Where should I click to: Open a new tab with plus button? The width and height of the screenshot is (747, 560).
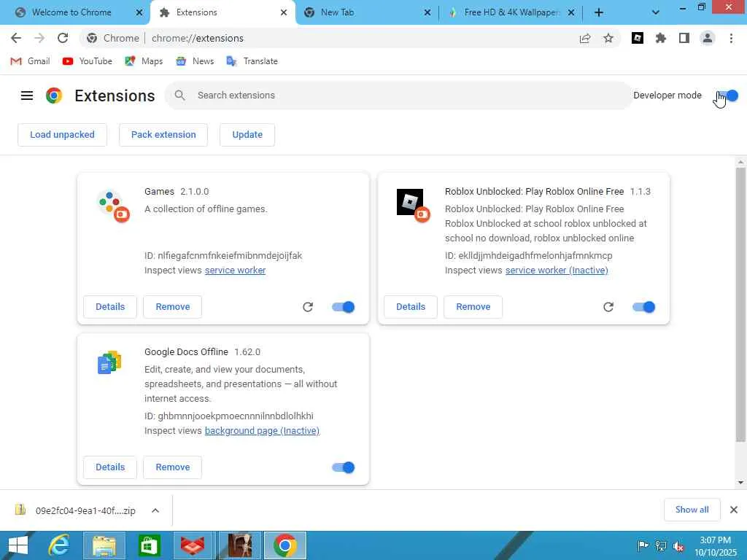pyautogui.click(x=599, y=12)
